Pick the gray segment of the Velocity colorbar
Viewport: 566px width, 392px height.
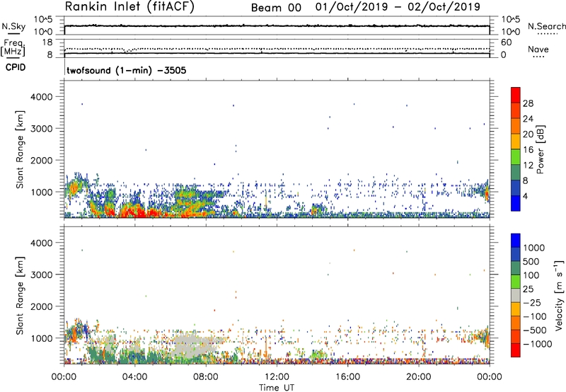516,295
